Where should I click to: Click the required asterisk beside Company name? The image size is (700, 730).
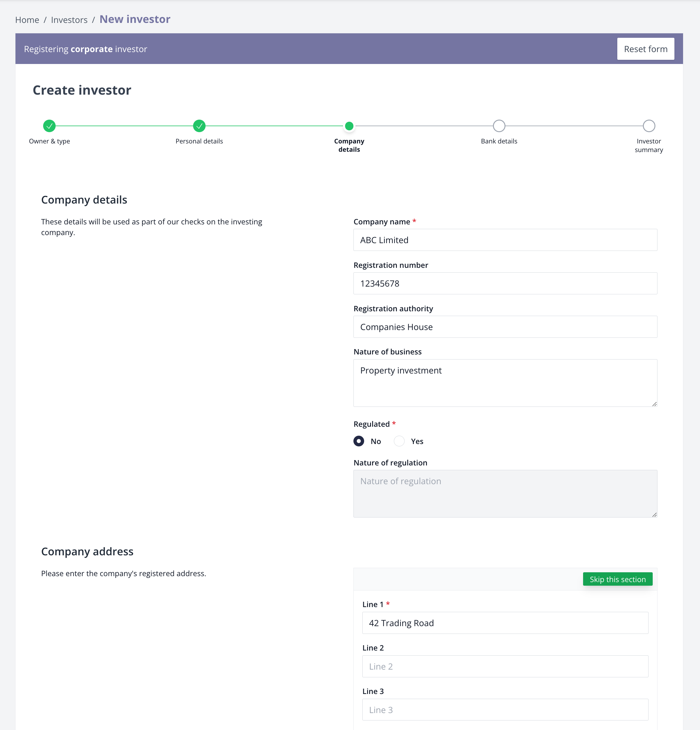point(414,221)
